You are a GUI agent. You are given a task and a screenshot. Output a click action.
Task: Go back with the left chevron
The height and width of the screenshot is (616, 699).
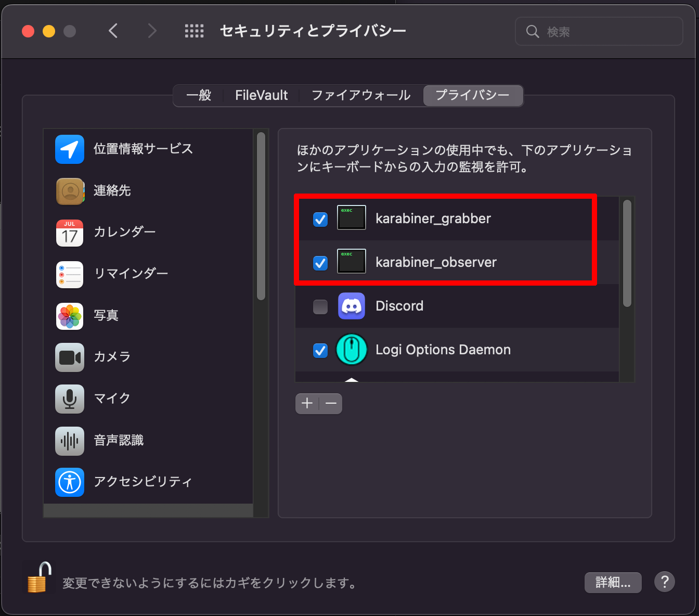(x=113, y=31)
